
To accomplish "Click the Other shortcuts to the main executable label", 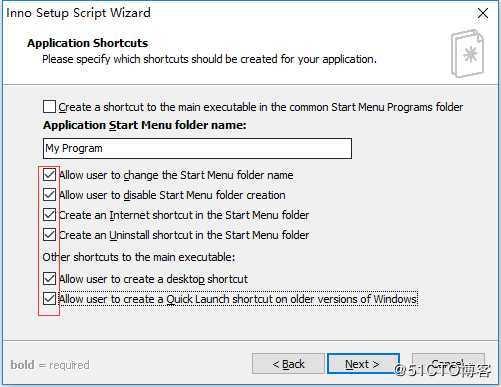I will click(139, 257).
